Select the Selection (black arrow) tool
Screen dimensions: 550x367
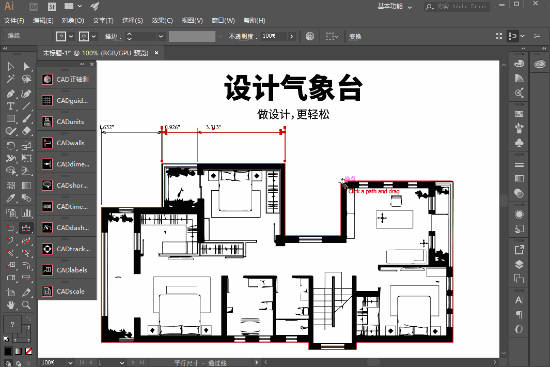11,67
